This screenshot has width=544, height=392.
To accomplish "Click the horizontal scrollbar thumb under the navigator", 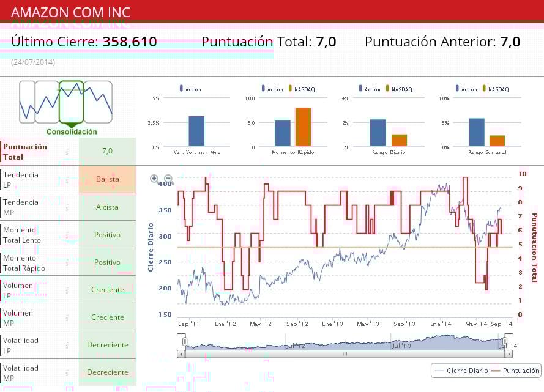I will [345, 354].
